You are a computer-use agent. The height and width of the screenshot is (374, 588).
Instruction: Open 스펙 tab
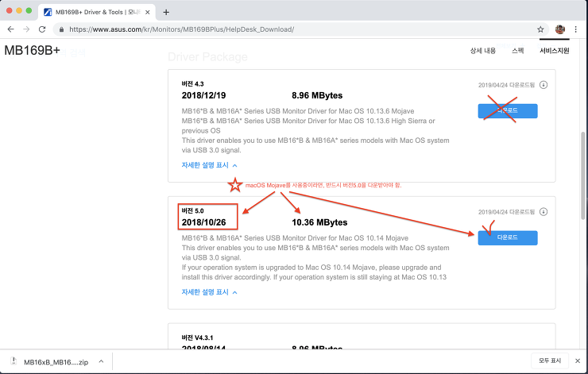(x=518, y=51)
